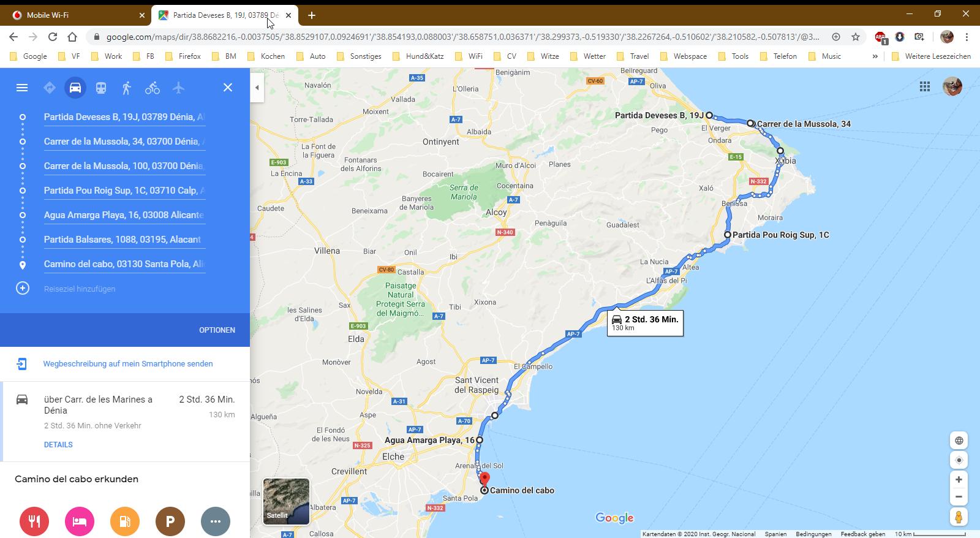
Task: Select the cycling travel mode
Action: (x=153, y=88)
